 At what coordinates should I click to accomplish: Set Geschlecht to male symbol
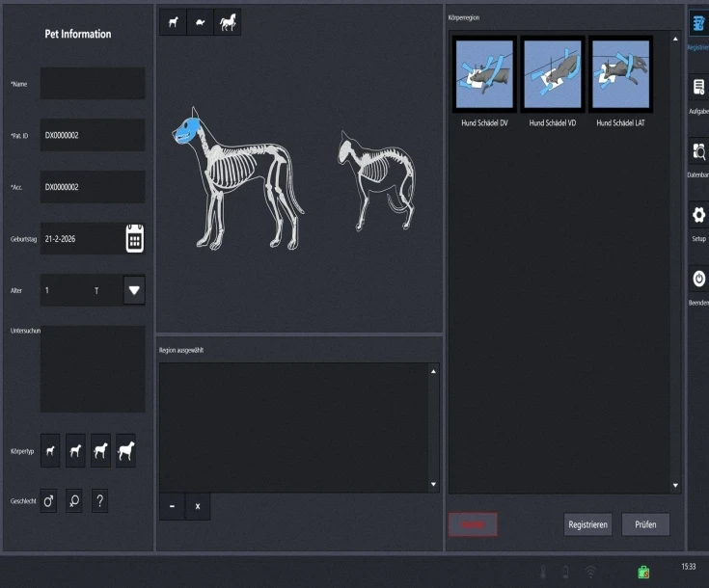48,501
